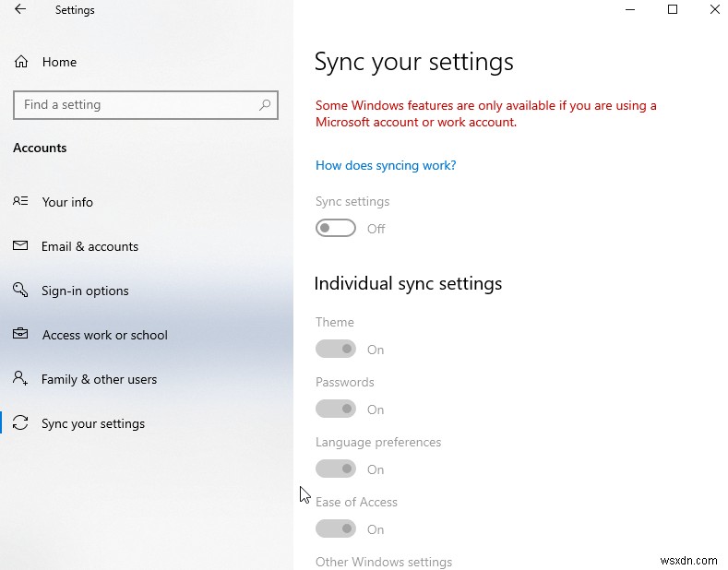
Task: Click the Individual sync settings heading
Action: (408, 283)
